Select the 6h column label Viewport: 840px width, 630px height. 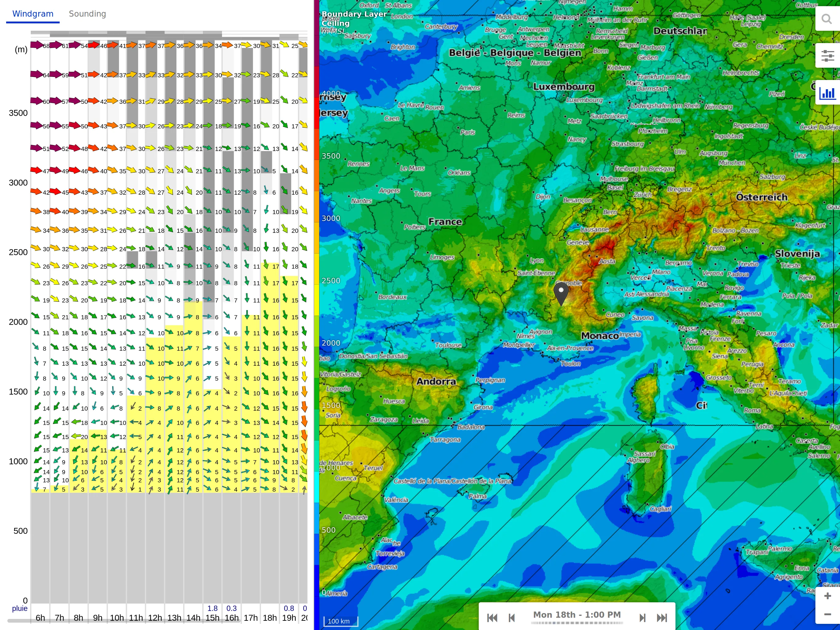[40, 618]
